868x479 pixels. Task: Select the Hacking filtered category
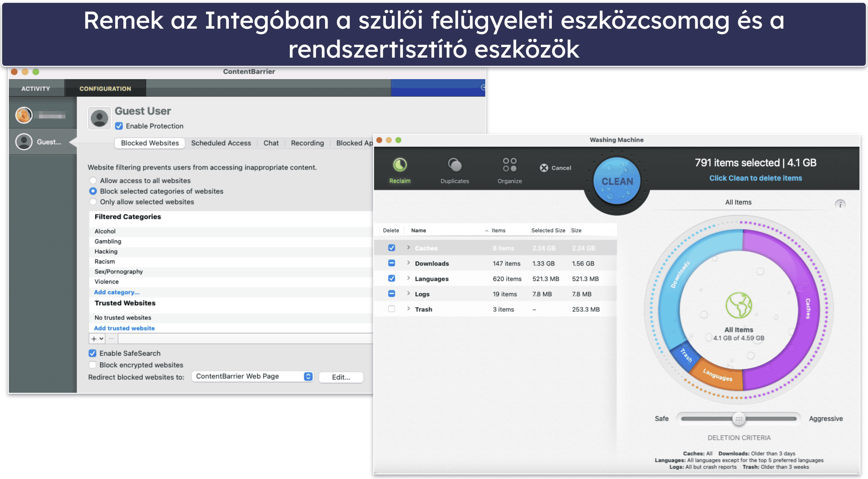(231, 251)
